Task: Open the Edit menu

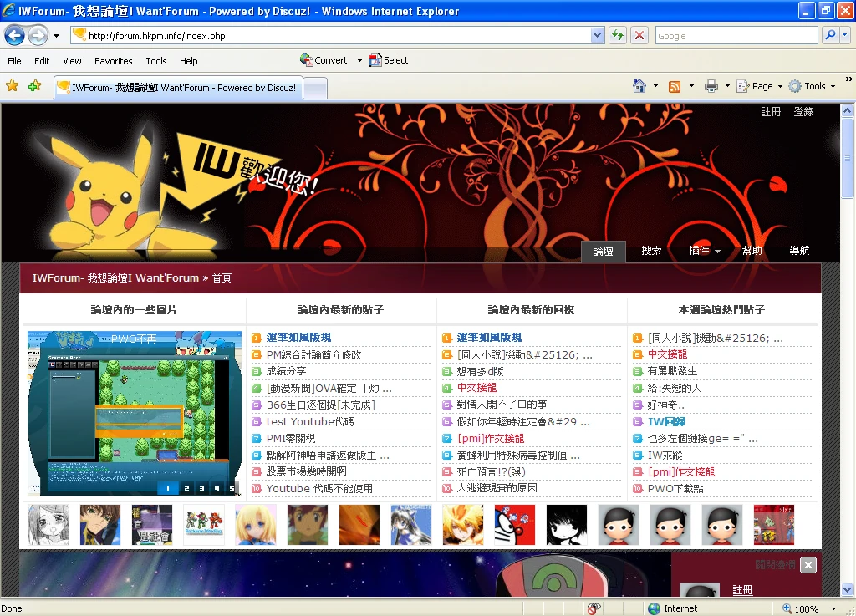Action: [x=42, y=61]
